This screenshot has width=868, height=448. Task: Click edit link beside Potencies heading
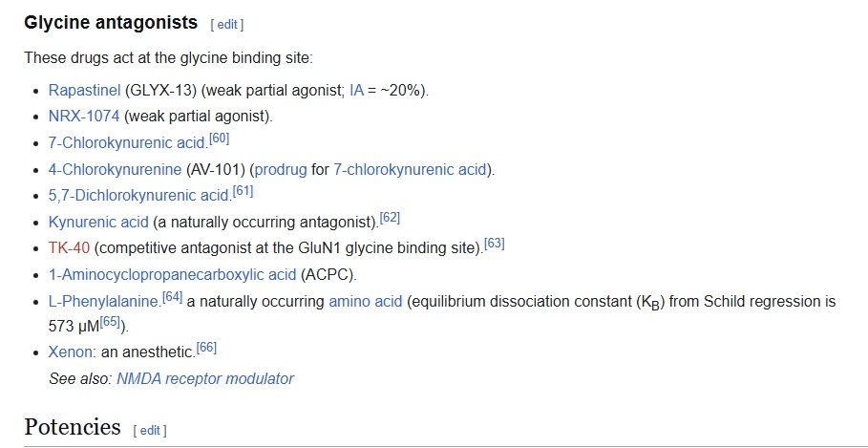tap(150, 430)
